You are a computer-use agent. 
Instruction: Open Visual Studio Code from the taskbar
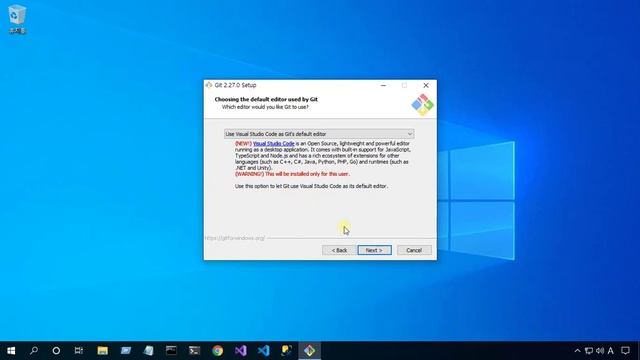coord(264,351)
